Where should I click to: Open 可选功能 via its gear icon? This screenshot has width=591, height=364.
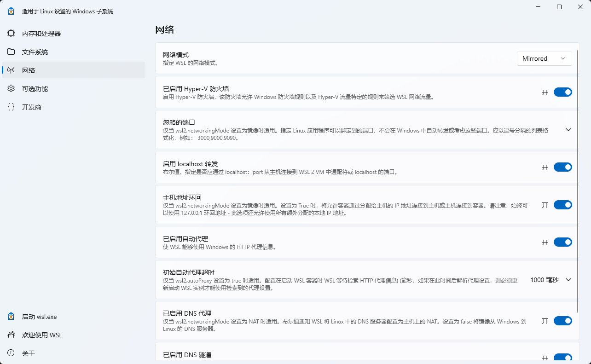tap(11, 88)
